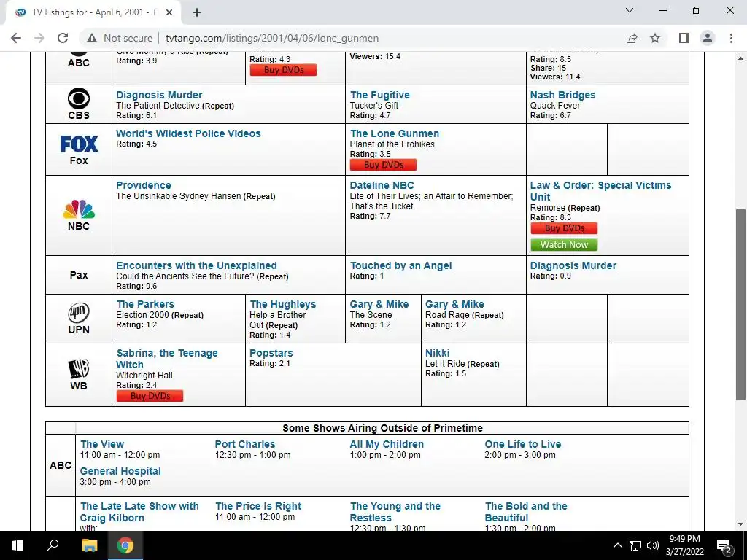Open the One Life to Live link

pos(522,444)
